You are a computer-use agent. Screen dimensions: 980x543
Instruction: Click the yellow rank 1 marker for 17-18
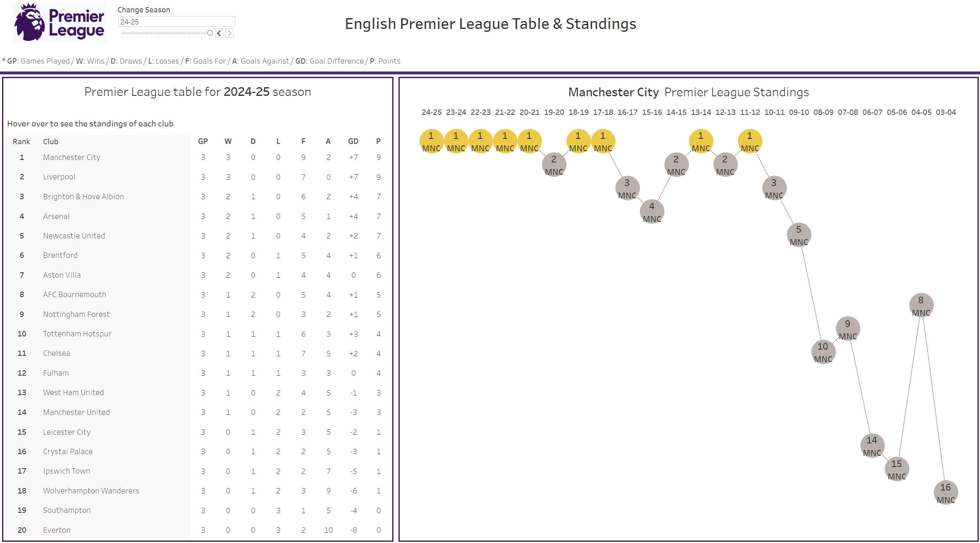(603, 141)
